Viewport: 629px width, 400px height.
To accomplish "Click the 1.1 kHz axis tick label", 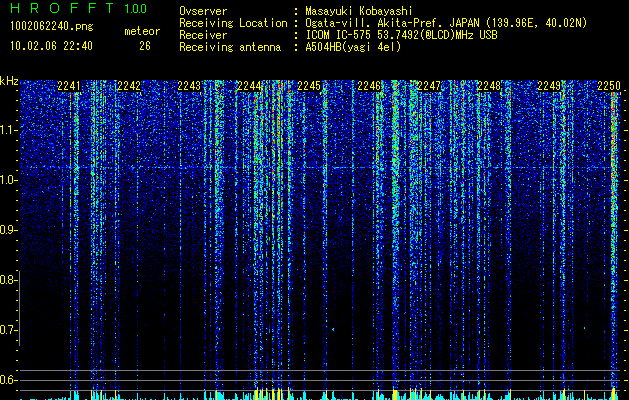I will 8,130.
